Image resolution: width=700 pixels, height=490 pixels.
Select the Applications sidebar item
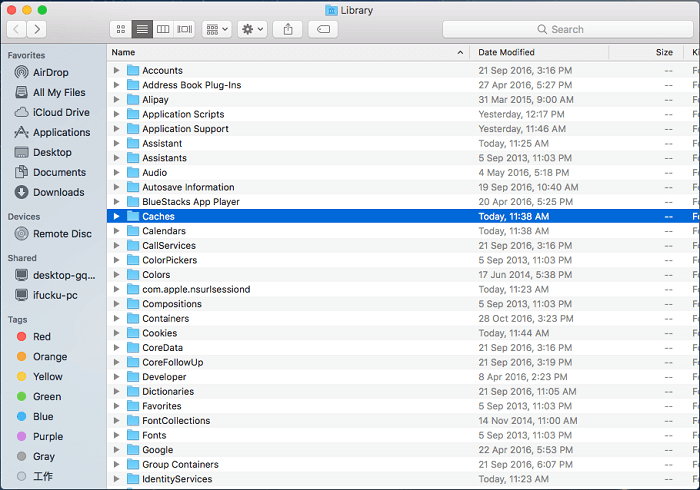pos(61,133)
